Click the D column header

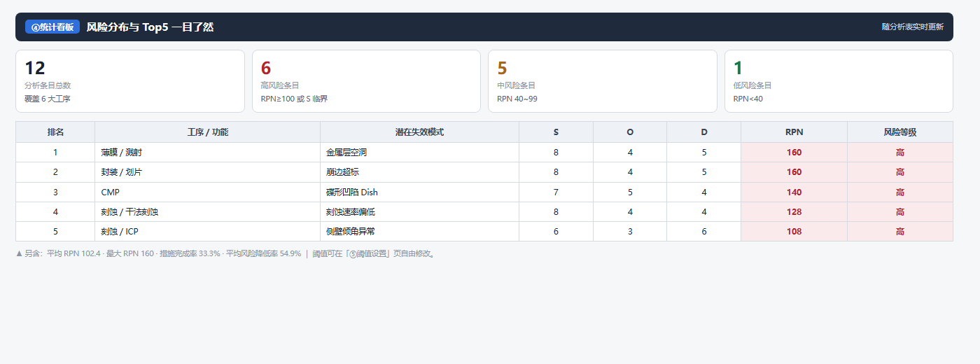(x=704, y=132)
